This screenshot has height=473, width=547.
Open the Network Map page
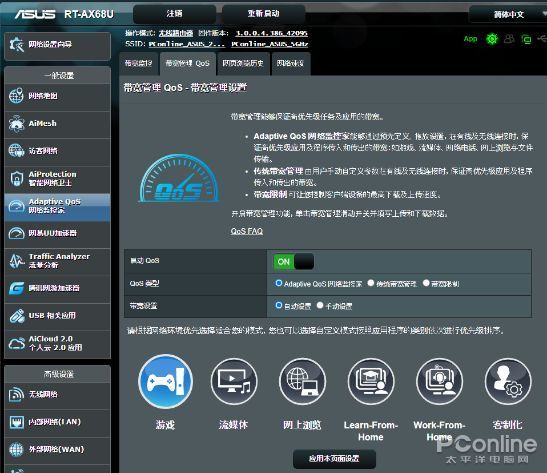58,96
